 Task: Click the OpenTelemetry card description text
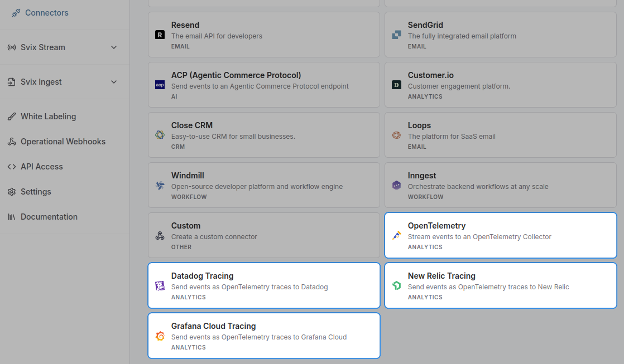click(479, 236)
